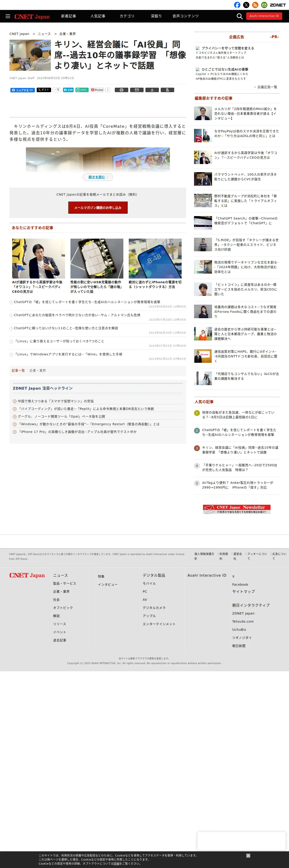
Task: Open Replit バイブコーディング headline
Action: click(x=86, y=409)
